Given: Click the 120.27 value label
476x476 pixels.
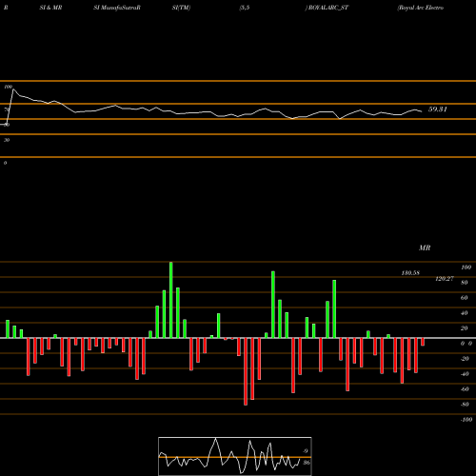Looking at the screenshot, I should [x=445, y=279].
